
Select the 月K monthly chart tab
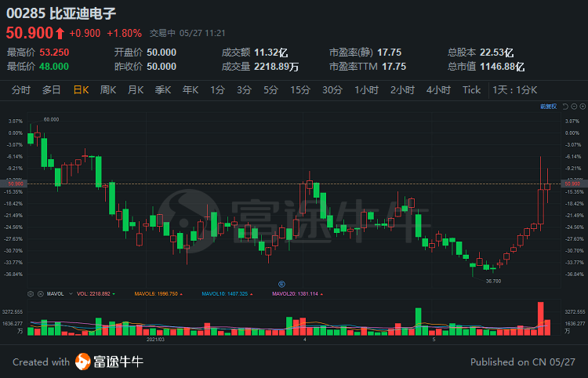click(135, 90)
